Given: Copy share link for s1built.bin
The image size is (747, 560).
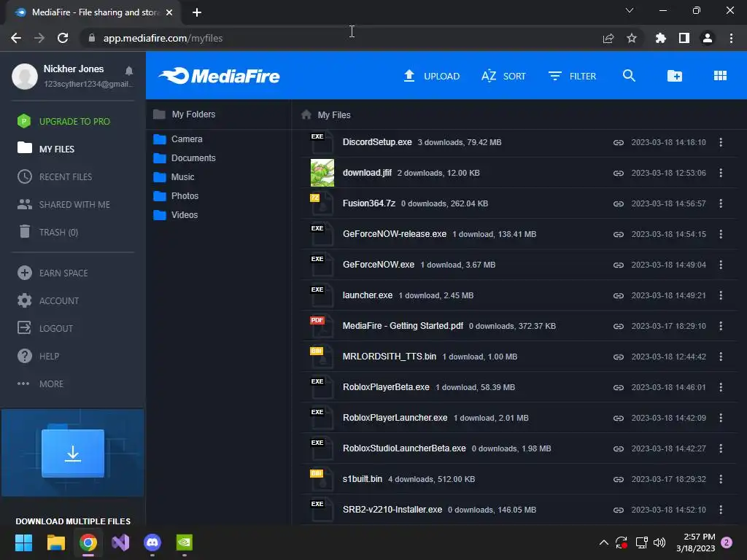Looking at the screenshot, I should click(x=618, y=480).
